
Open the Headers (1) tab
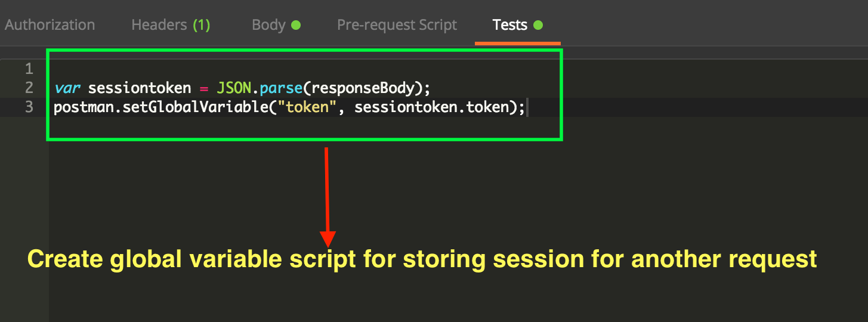point(171,25)
